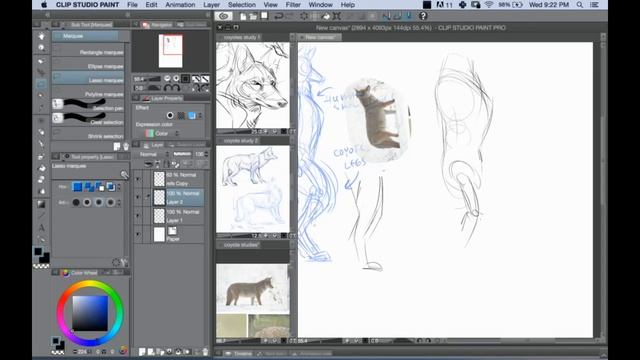
Task: Click the Undo arrow in the command bar
Action: tap(279, 16)
